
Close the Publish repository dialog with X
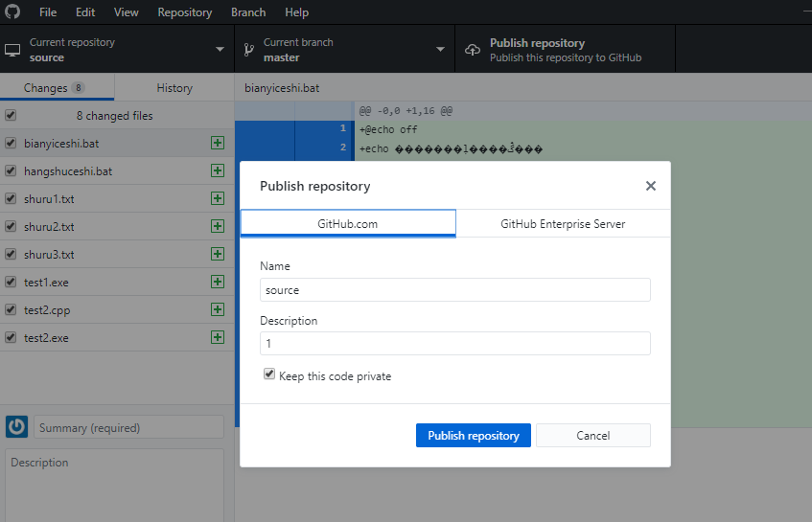651,186
